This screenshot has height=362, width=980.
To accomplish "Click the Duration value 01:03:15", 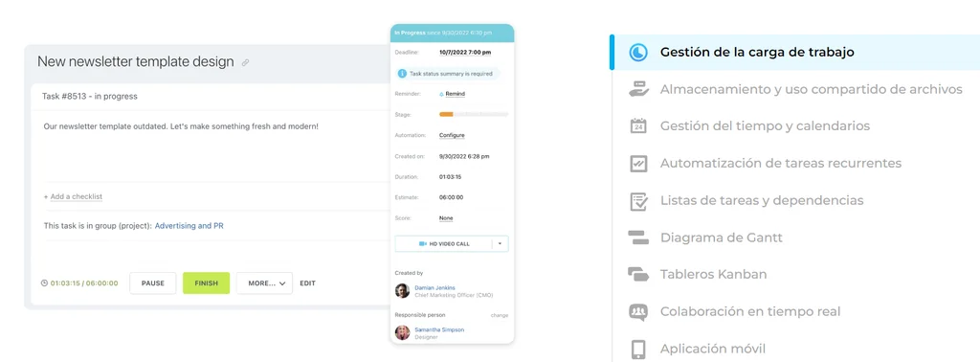I will [x=450, y=177].
